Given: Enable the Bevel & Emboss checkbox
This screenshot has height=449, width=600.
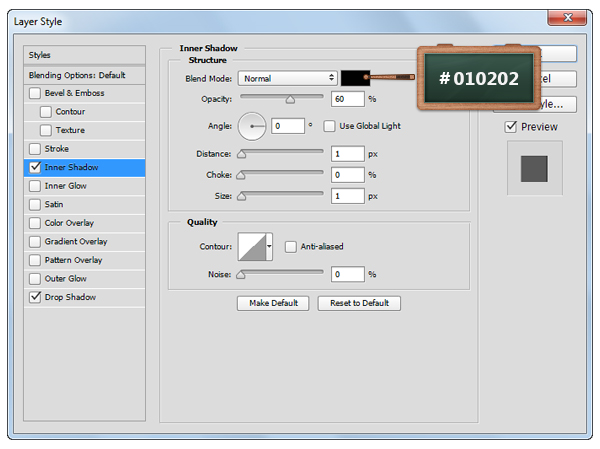Looking at the screenshot, I should click(36, 93).
